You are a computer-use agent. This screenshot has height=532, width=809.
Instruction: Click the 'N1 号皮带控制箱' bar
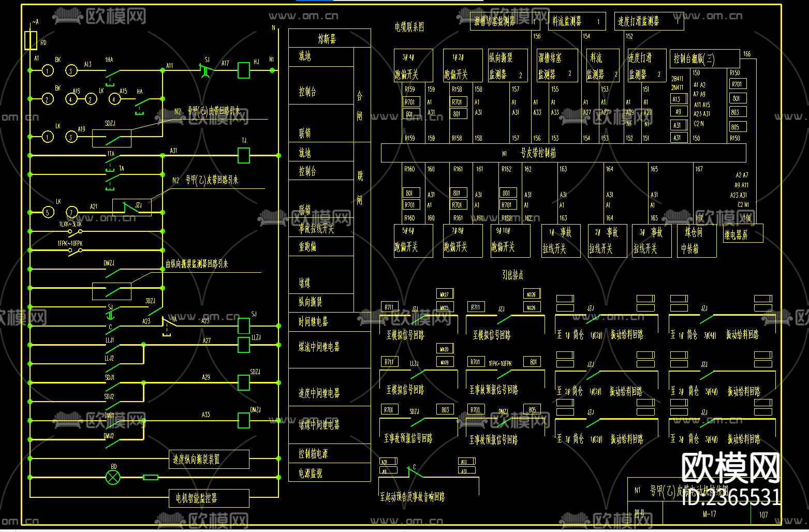click(x=564, y=153)
